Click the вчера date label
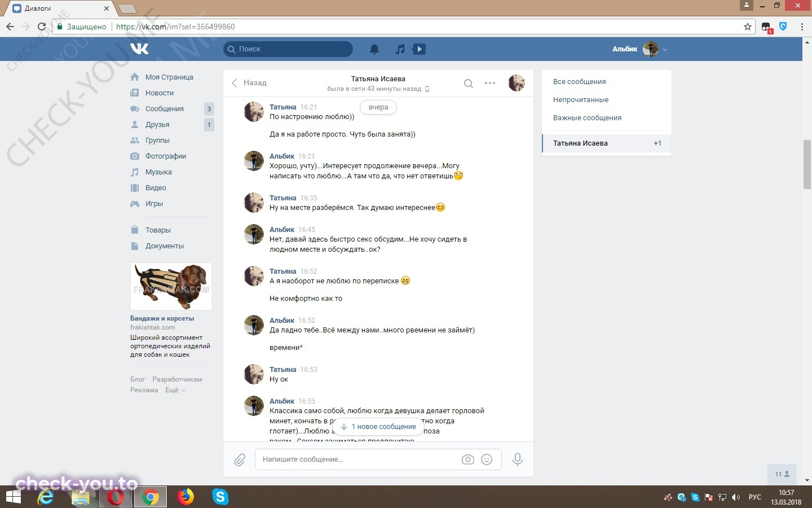 click(378, 107)
